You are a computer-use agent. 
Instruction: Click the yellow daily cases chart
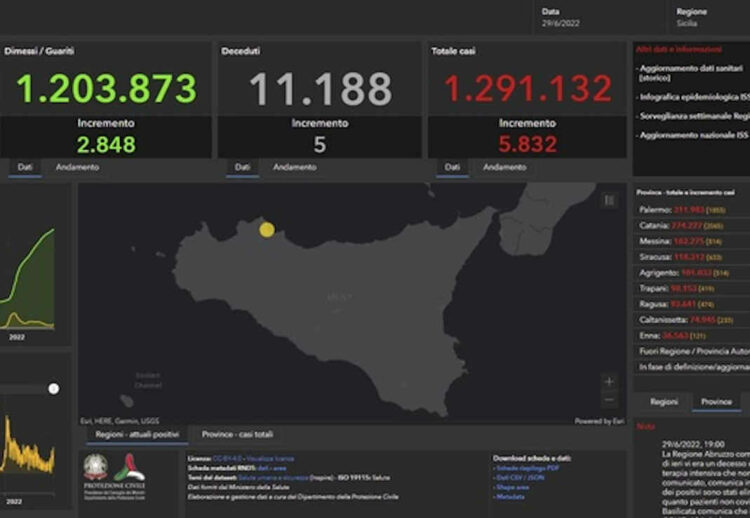[x=27, y=447]
